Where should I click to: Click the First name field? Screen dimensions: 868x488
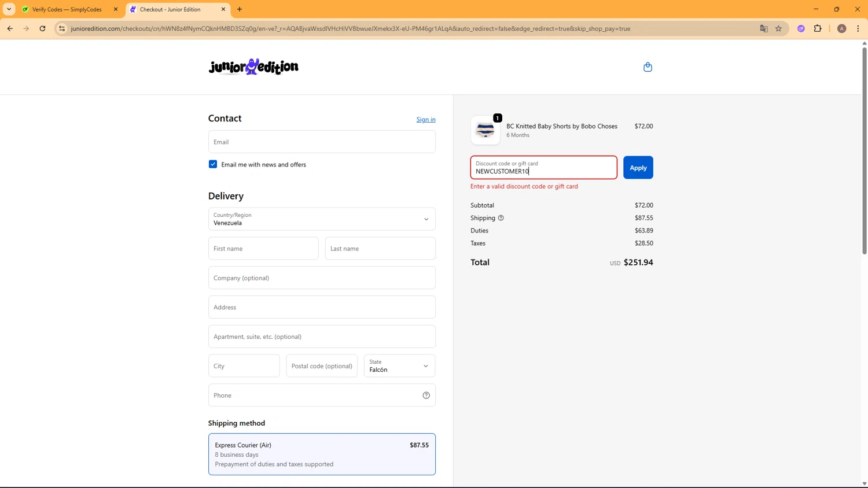(x=263, y=249)
